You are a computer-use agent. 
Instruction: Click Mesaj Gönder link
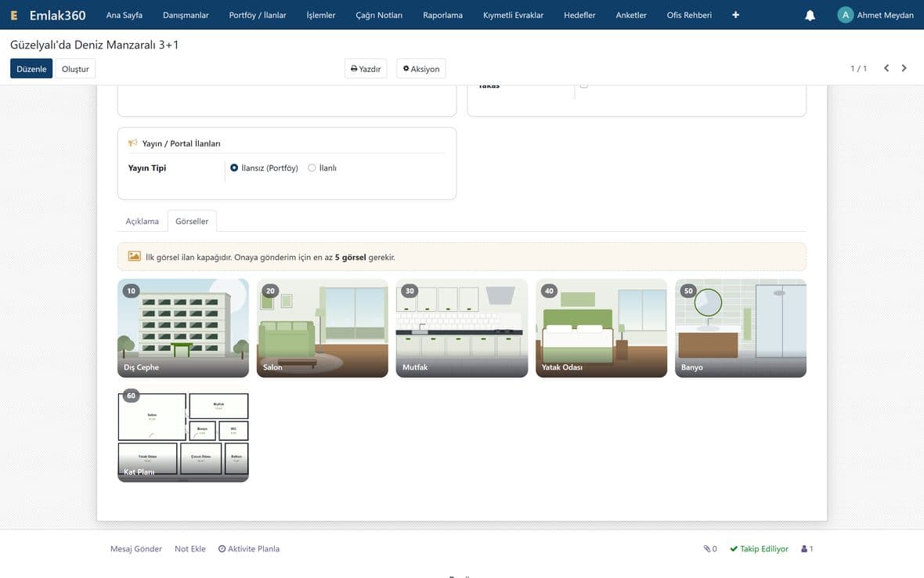136,548
